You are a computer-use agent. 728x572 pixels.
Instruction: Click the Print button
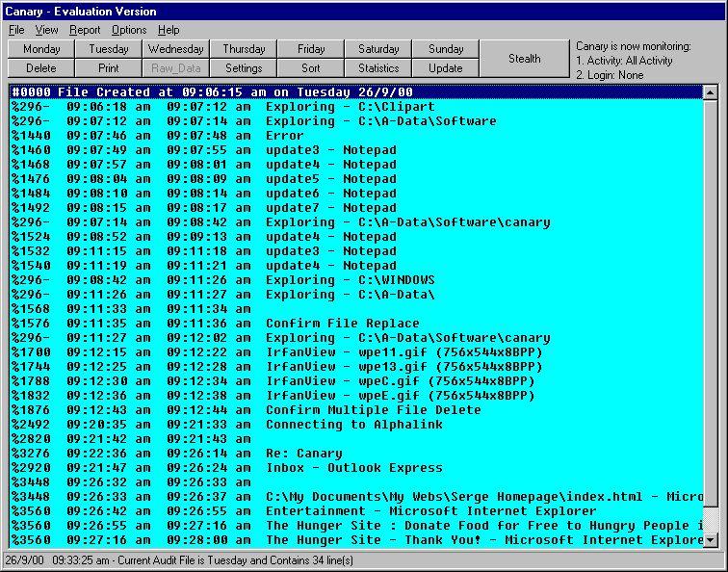109,68
